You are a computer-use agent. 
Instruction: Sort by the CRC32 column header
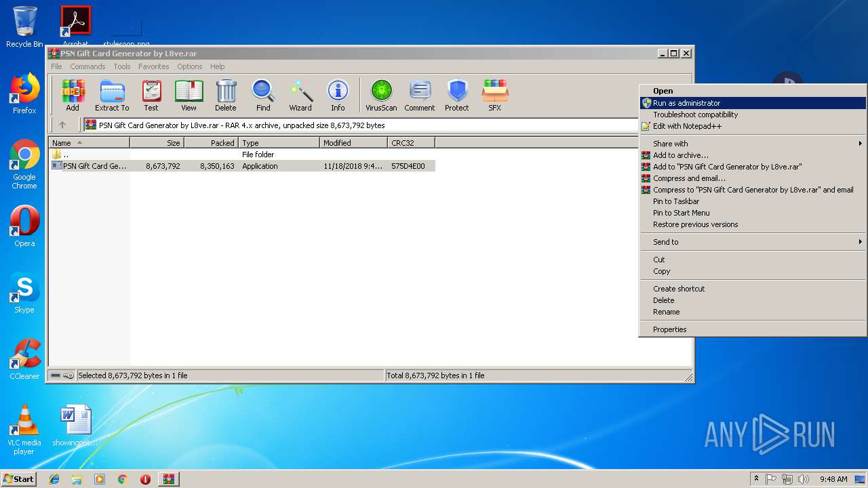point(411,143)
